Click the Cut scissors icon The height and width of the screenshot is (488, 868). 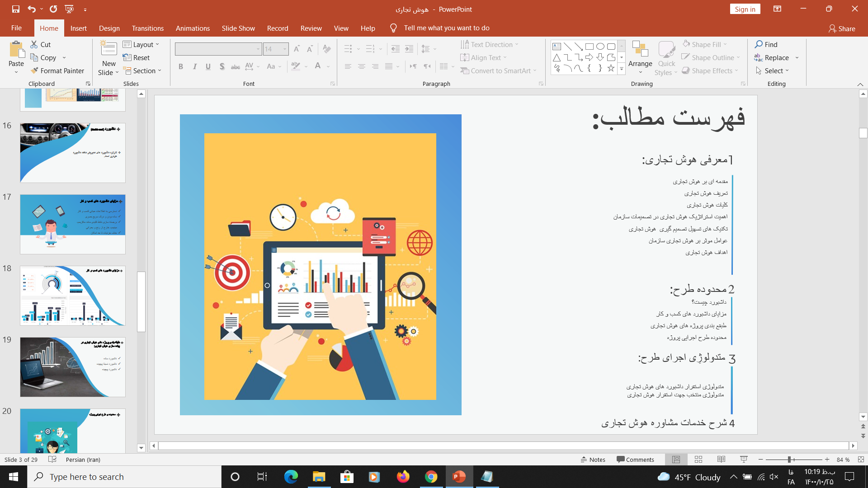34,44
